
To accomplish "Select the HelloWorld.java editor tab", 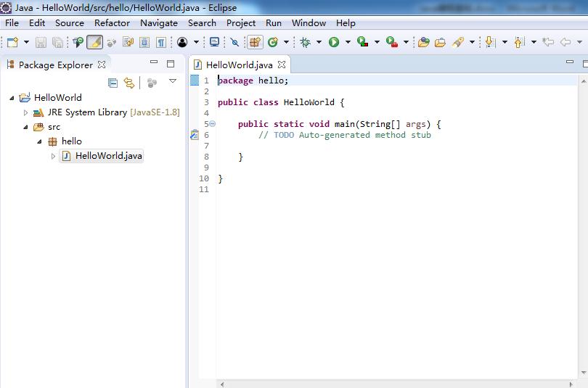I will click(240, 65).
